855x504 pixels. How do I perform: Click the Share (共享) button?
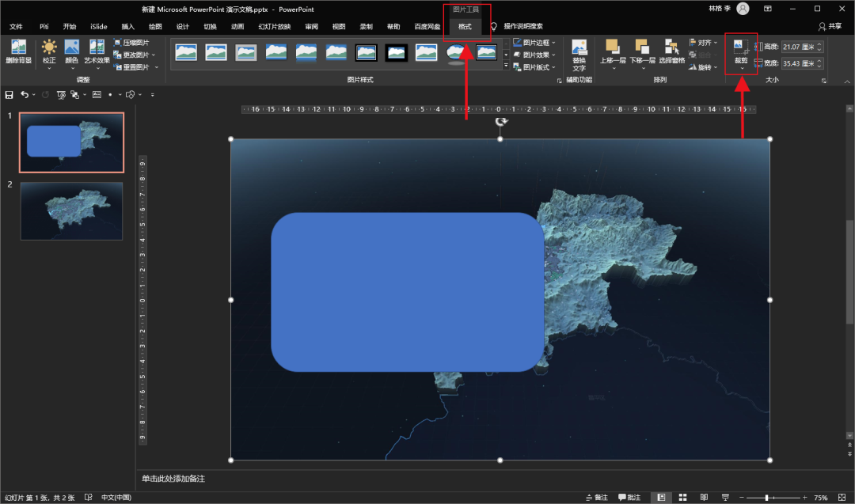point(830,26)
